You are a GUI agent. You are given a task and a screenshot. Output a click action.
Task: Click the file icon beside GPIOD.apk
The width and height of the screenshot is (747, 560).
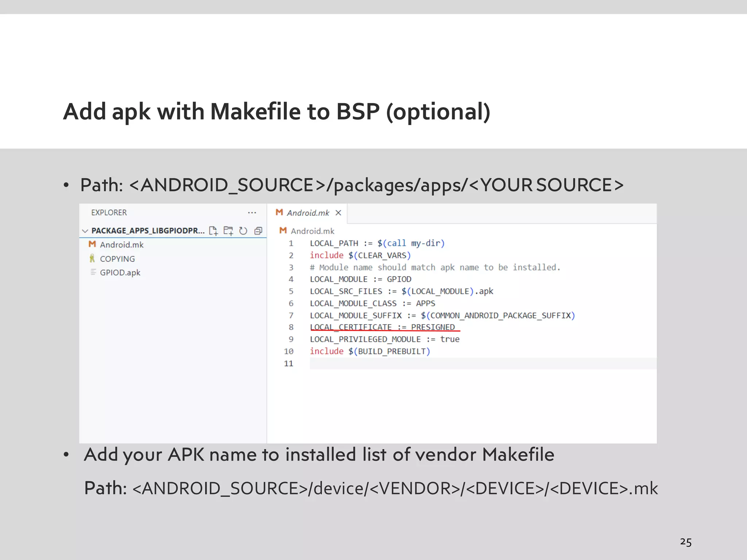(93, 272)
